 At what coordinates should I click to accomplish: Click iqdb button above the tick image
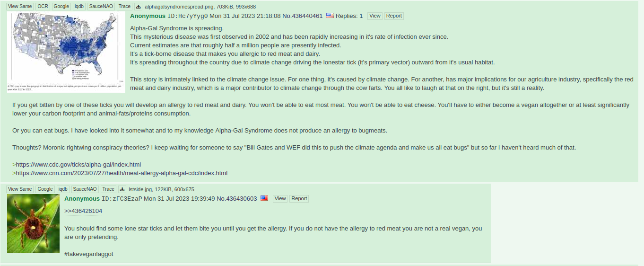[x=63, y=189]
